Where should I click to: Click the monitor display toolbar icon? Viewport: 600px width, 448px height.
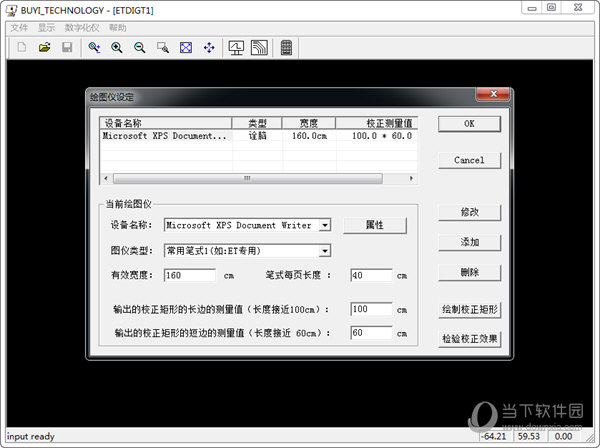click(x=236, y=48)
